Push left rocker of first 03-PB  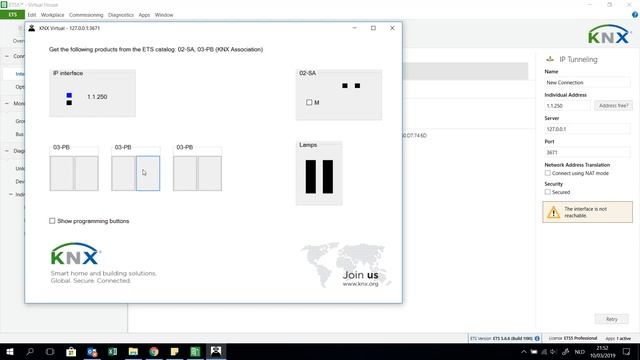coord(62,173)
